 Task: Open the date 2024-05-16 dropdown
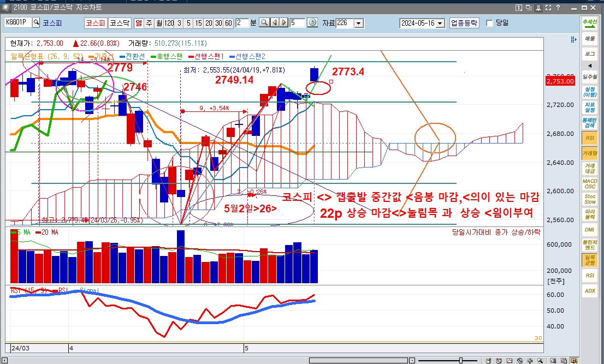click(441, 23)
